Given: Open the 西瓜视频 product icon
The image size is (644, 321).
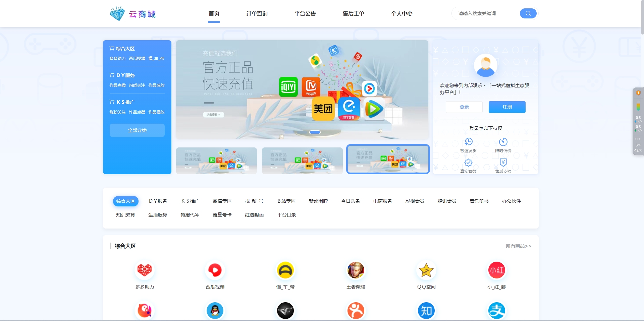Looking at the screenshot, I should [x=215, y=270].
